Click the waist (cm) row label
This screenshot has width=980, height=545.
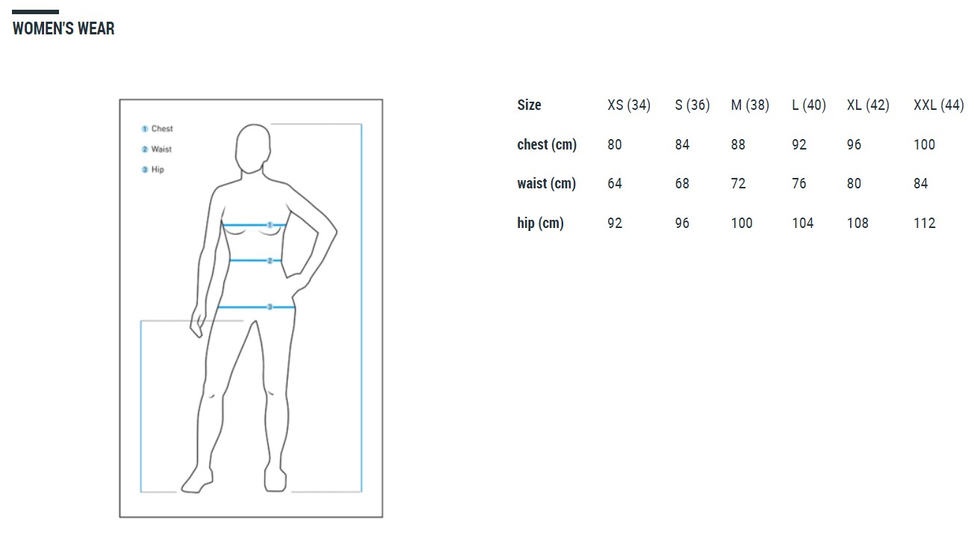click(546, 184)
